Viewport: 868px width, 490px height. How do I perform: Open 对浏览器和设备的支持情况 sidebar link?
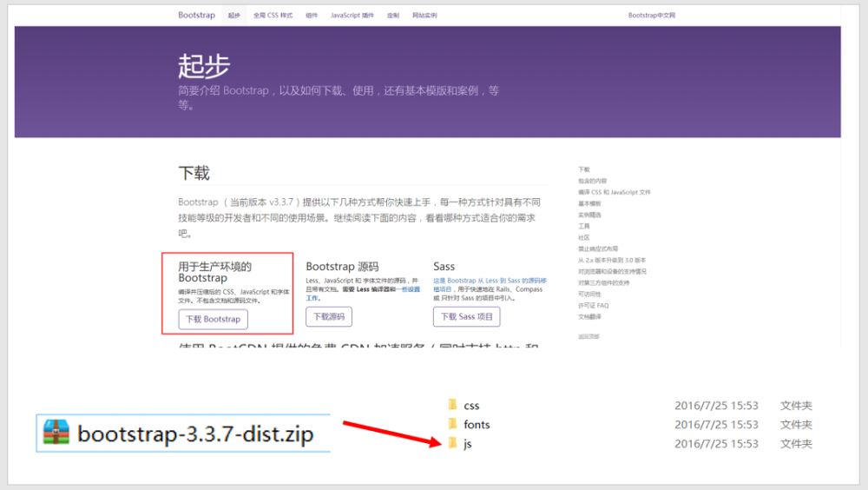[612, 272]
